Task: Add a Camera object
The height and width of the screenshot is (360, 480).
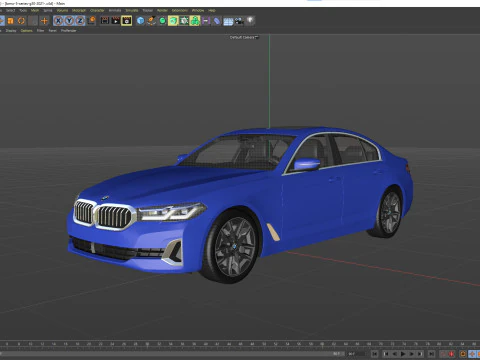Action: click(x=239, y=21)
